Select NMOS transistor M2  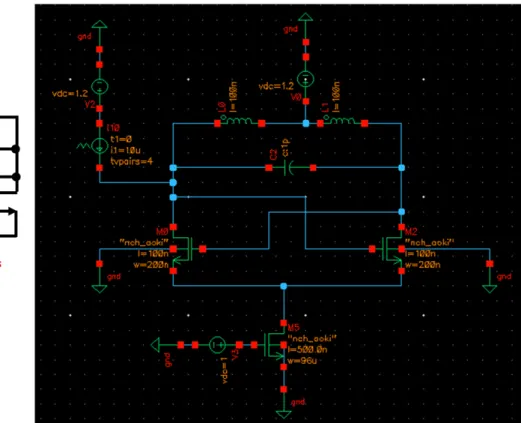click(391, 249)
